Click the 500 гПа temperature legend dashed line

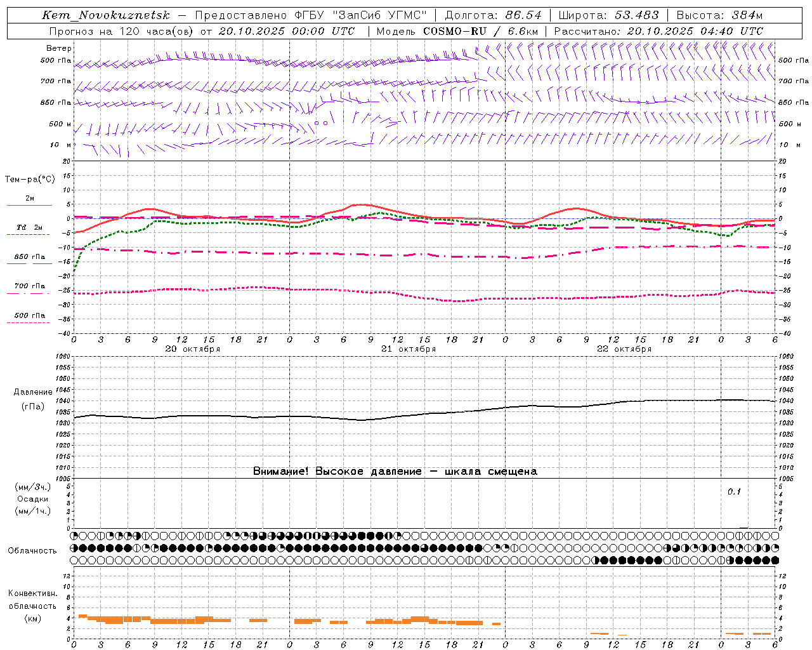(29, 323)
